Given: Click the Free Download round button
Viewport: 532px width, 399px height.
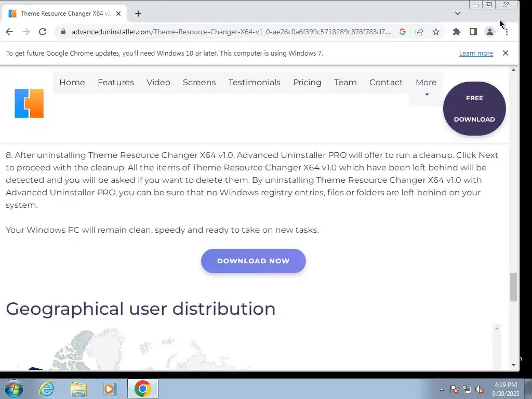Looking at the screenshot, I should tap(474, 109).
